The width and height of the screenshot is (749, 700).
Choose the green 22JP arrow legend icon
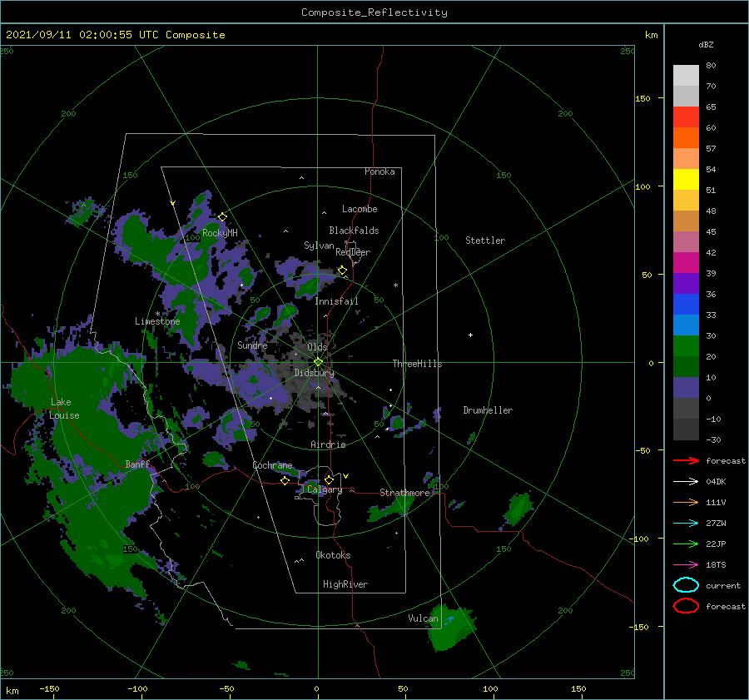[686, 544]
